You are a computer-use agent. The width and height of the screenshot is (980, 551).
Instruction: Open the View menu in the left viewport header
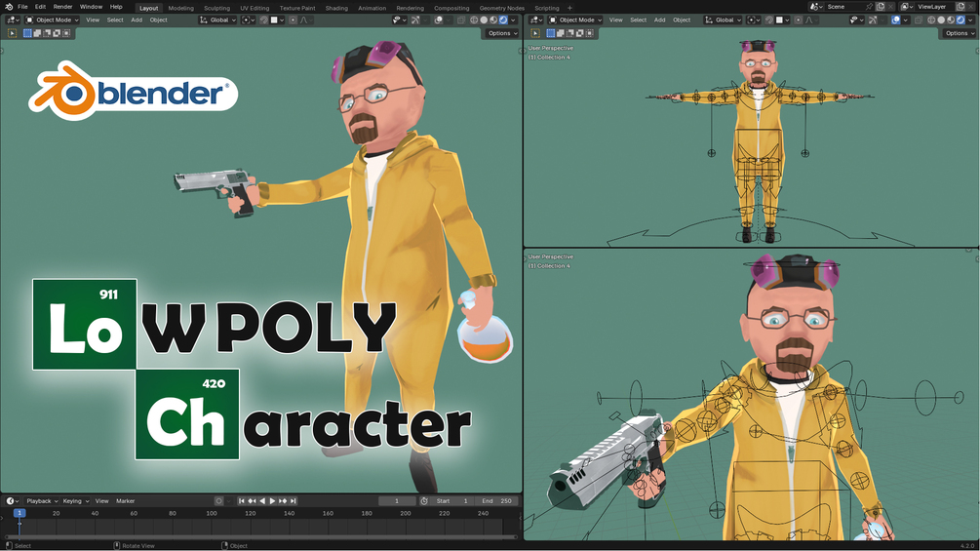(x=93, y=20)
